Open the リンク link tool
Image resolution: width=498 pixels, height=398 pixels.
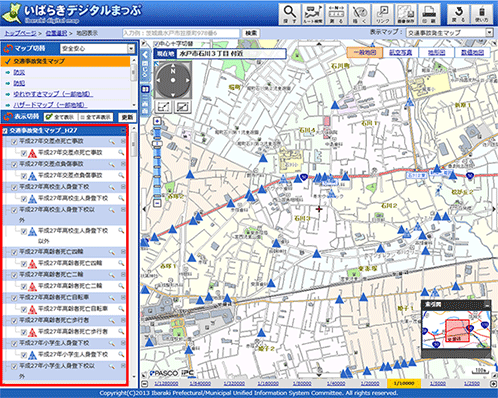[x=382, y=14]
